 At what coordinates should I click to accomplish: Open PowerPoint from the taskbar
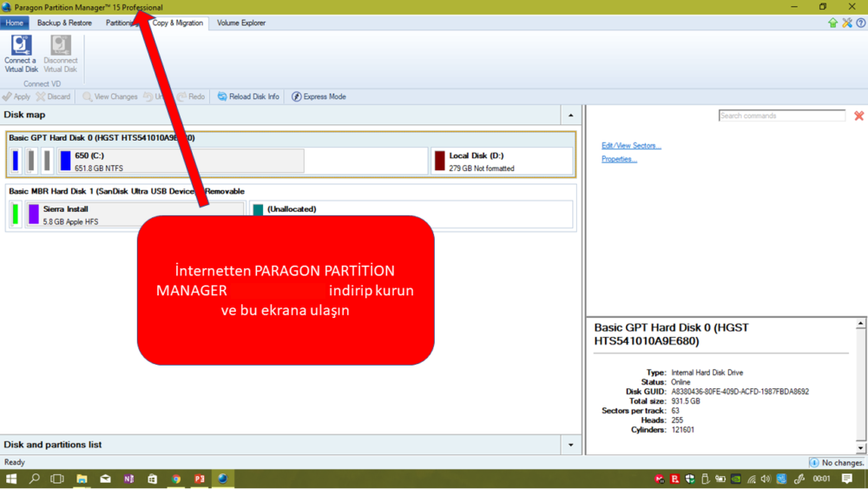(x=200, y=479)
